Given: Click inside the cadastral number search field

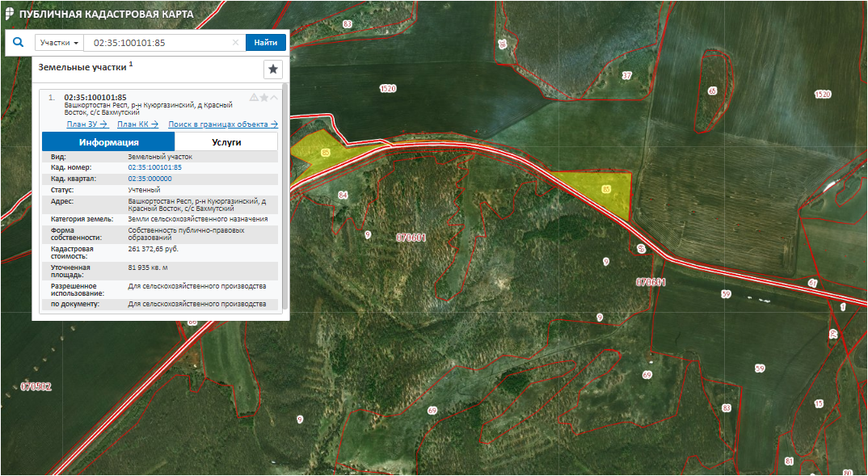Looking at the screenshot, I should pos(158,43).
